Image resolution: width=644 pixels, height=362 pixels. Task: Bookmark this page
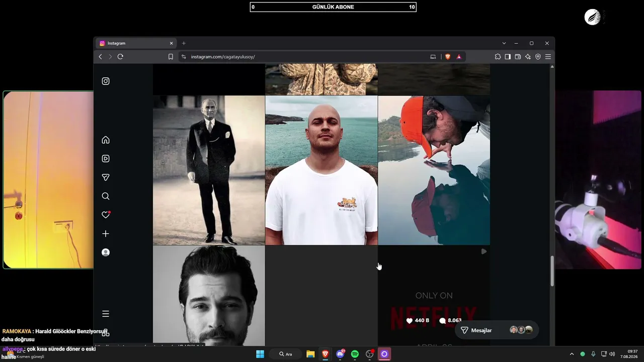click(171, 57)
